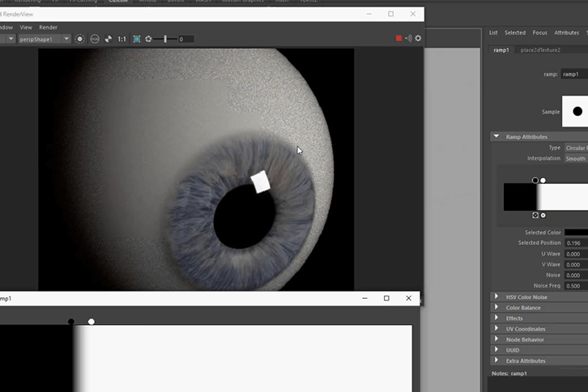Viewport: 588px width, 392px height.
Task: Click the crop region icon in RenderView
Action: [137, 39]
